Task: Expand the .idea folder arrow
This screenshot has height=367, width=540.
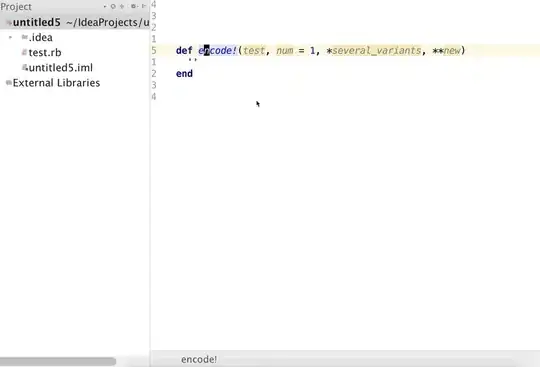Action: (10, 37)
